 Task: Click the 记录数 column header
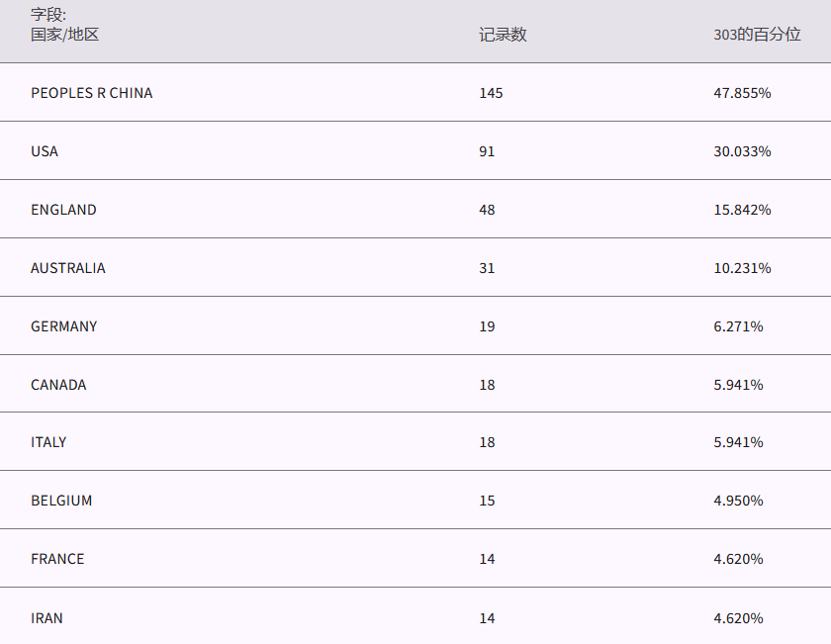tap(503, 35)
